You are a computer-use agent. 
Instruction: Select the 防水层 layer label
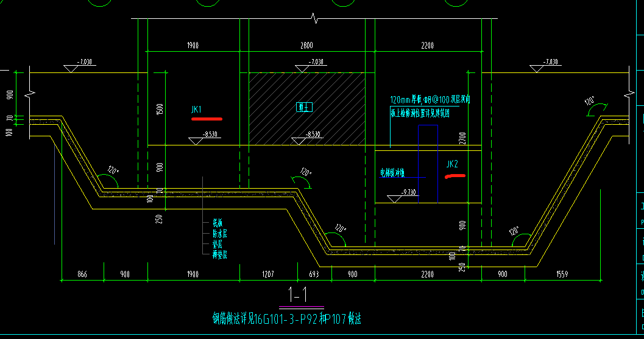pos(220,234)
